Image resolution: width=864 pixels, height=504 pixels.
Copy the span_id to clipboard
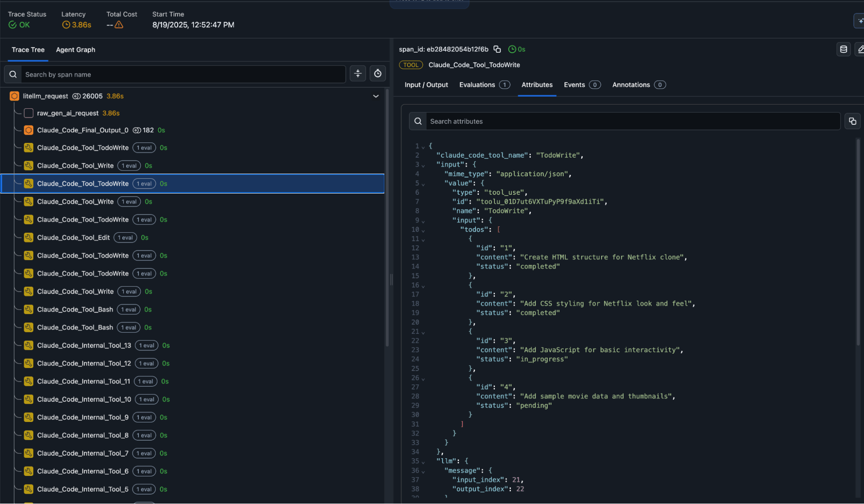coord(497,49)
